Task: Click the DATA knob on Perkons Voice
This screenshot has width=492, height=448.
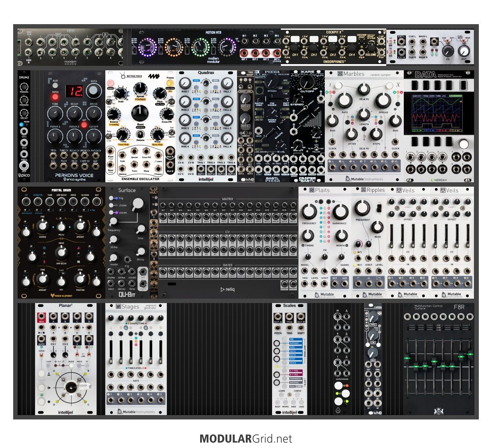Action: click(93, 91)
